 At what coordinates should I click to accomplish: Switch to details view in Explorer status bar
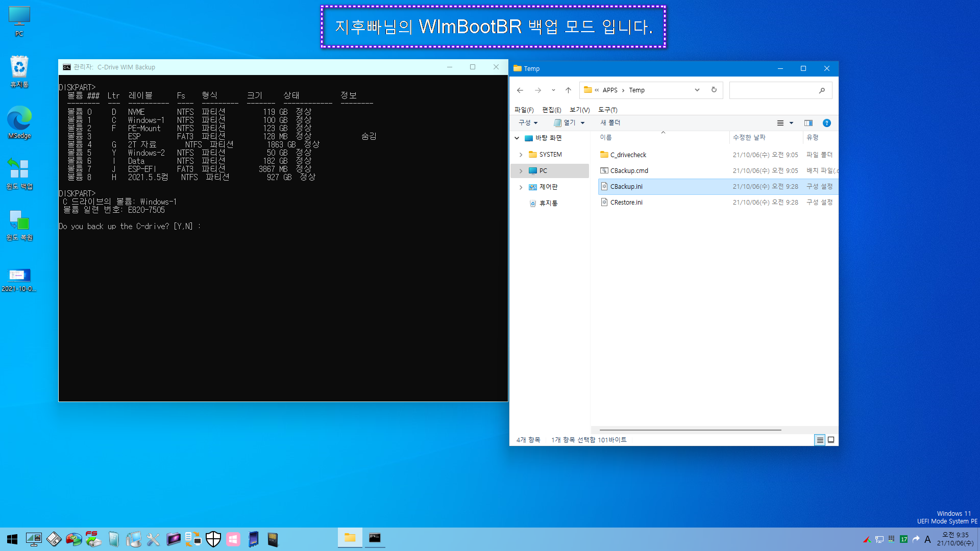pyautogui.click(x=820, y=440)
